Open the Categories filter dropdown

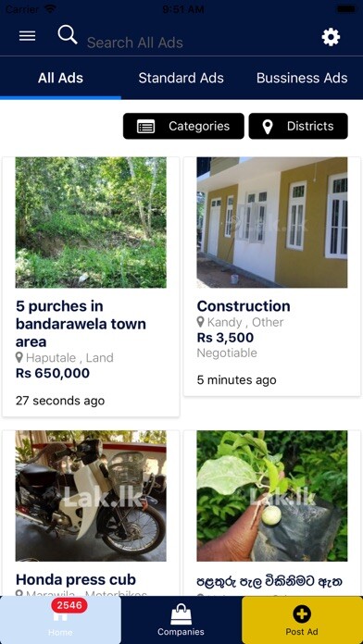pyautogui.click(x=183, y=126)
